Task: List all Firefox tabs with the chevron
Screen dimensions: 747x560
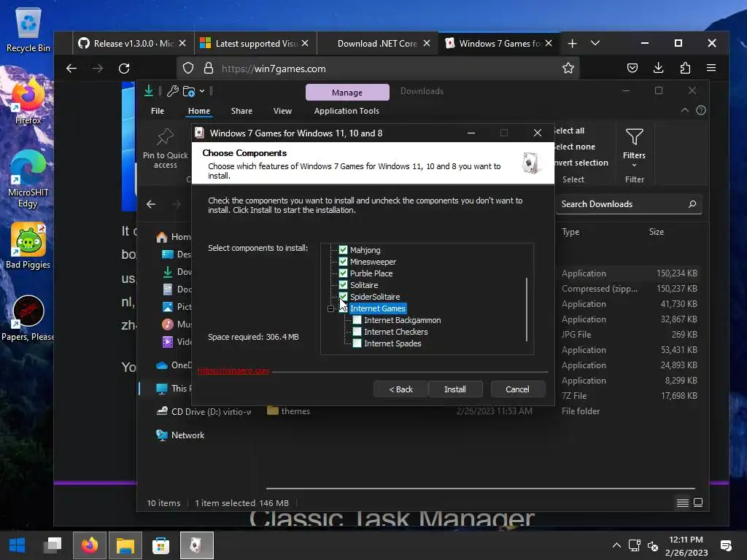Action: (595, 43)
